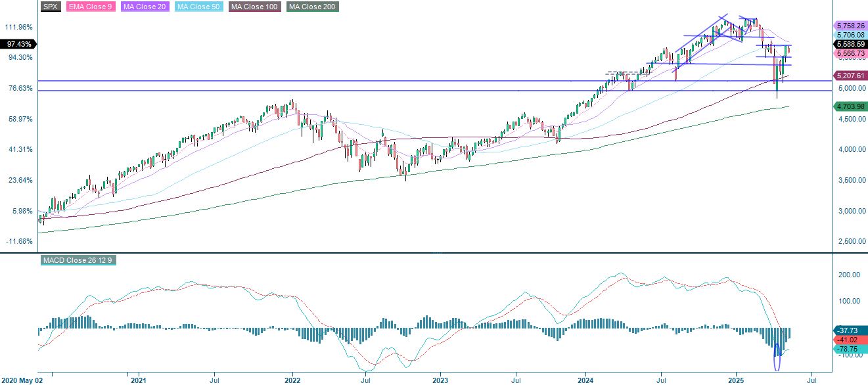This screenshot has width=868, height=385.
Task: Click the 5,588.59 last price tag
Action: click(x=850, y=44)
